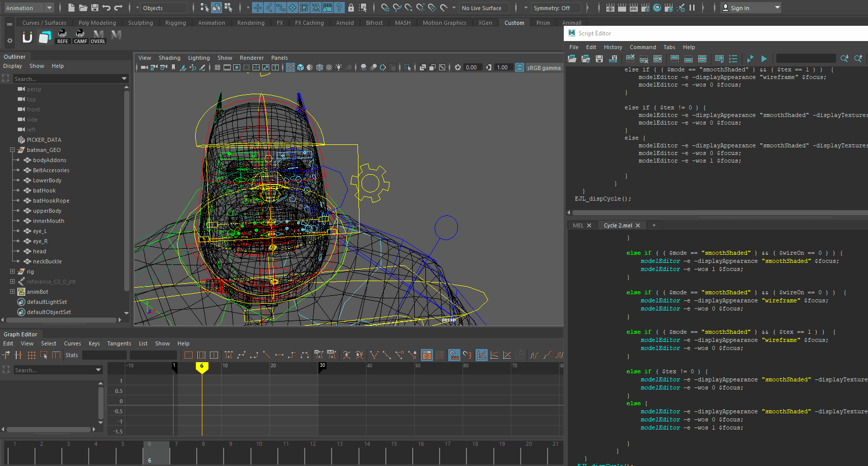Toggle grid display in the viewport panel bar
Screen dimensions: 868x466
click(218, 67)
